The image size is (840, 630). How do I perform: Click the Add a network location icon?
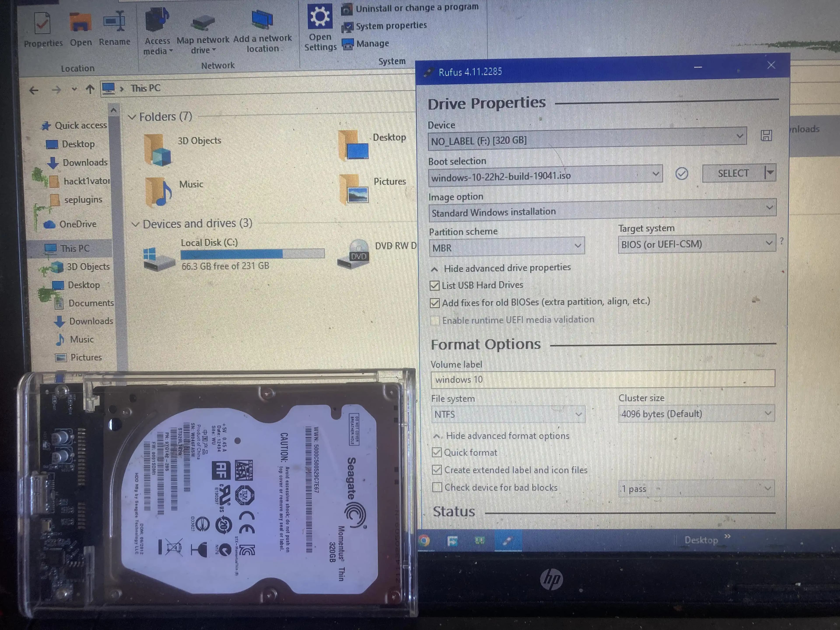point(262,18)
